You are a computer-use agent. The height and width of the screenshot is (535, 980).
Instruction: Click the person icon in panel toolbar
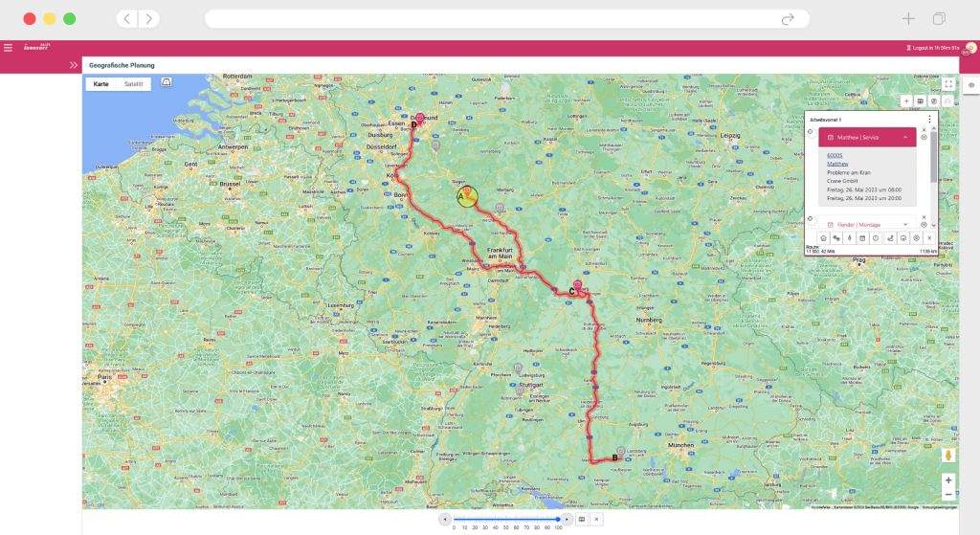850,238
